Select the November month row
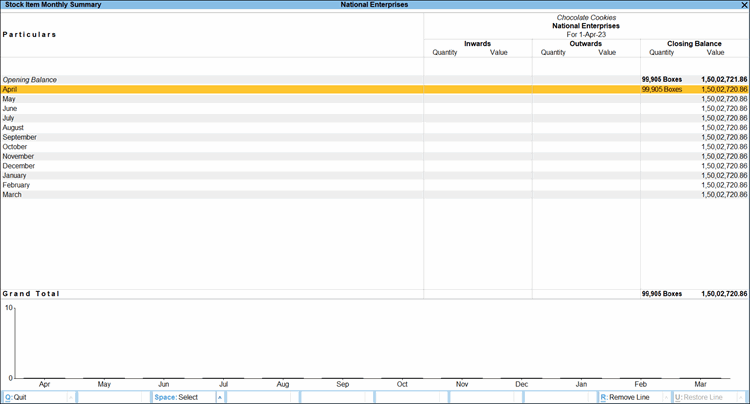Screen dimensions: 750x404 click(375, 156)
